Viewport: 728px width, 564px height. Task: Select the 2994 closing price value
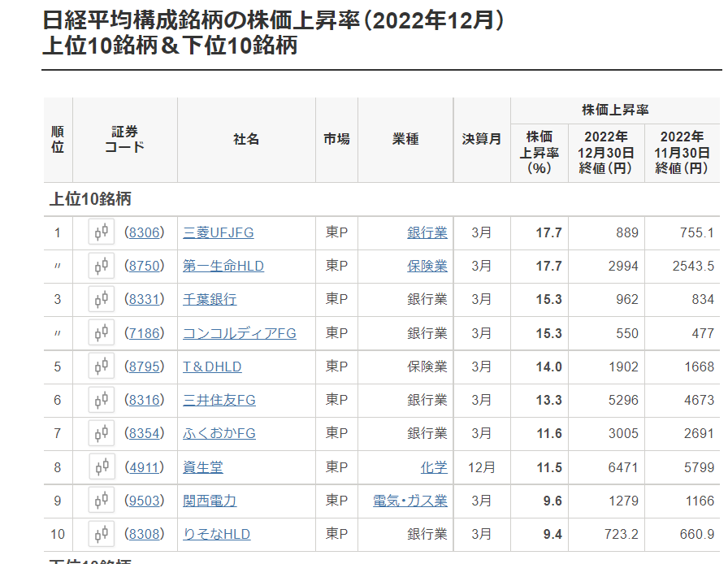(x=623, y=266)
